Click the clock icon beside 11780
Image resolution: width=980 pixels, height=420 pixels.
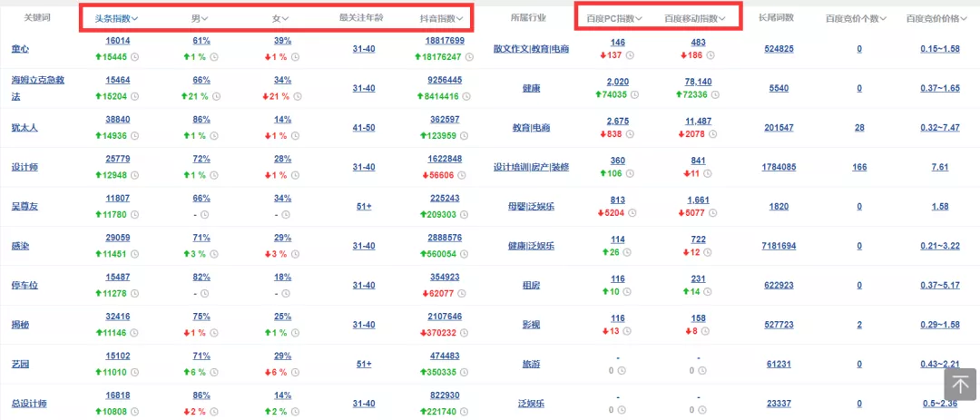tap(134, 214)
